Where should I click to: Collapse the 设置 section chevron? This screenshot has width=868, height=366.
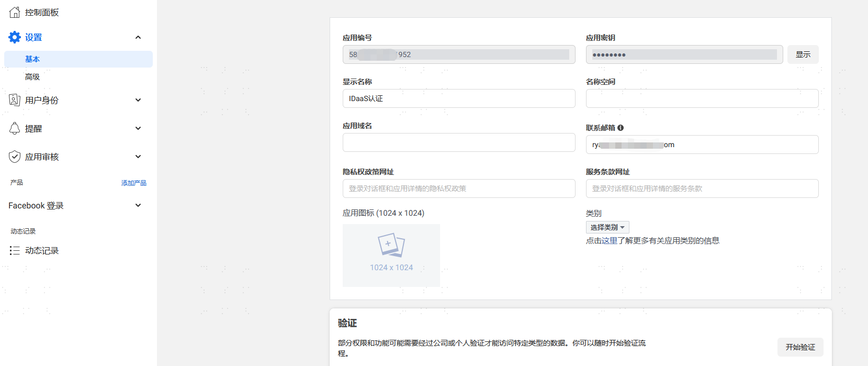138,37
